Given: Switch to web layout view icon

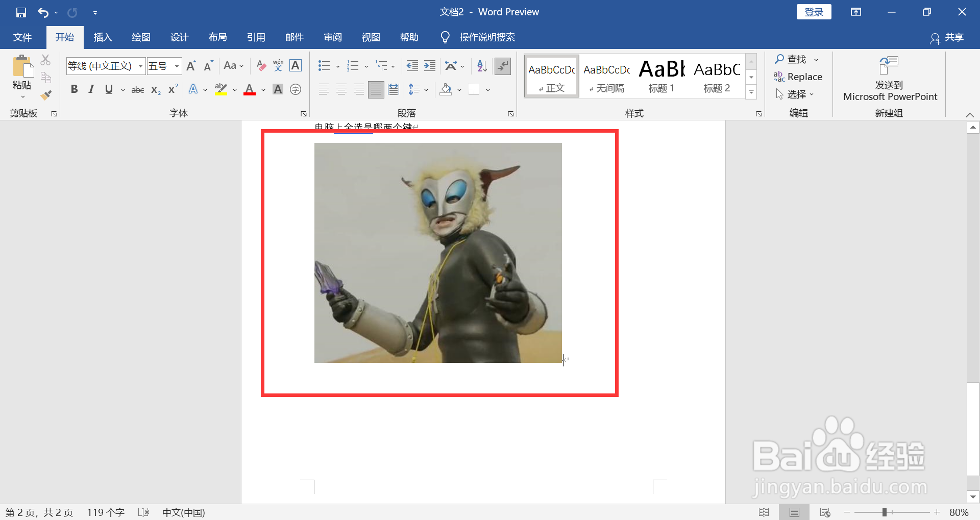Looking at the screenshot, I should click(825, 512).
